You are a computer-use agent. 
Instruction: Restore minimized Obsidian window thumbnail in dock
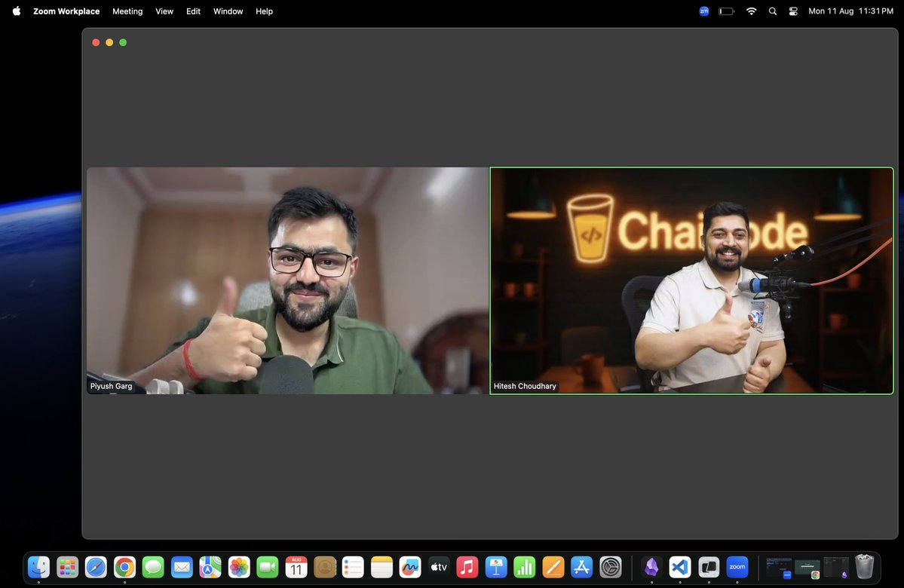point(836,567)
